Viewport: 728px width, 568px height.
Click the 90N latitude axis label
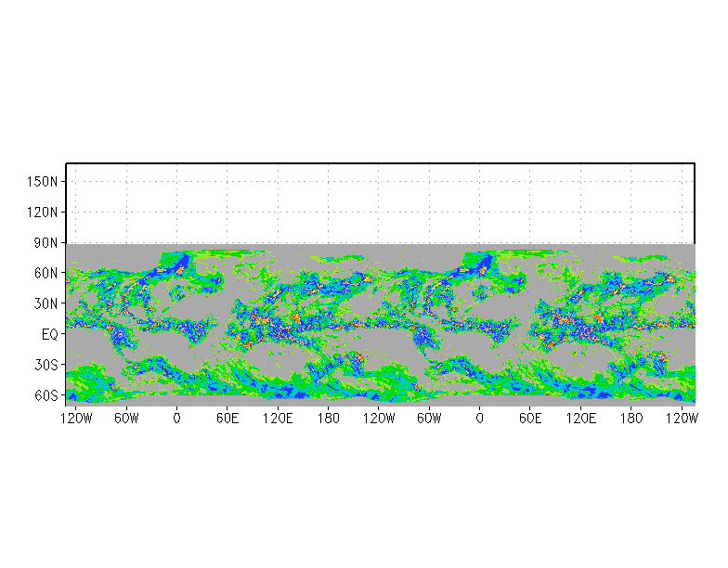tap(46, 243)
